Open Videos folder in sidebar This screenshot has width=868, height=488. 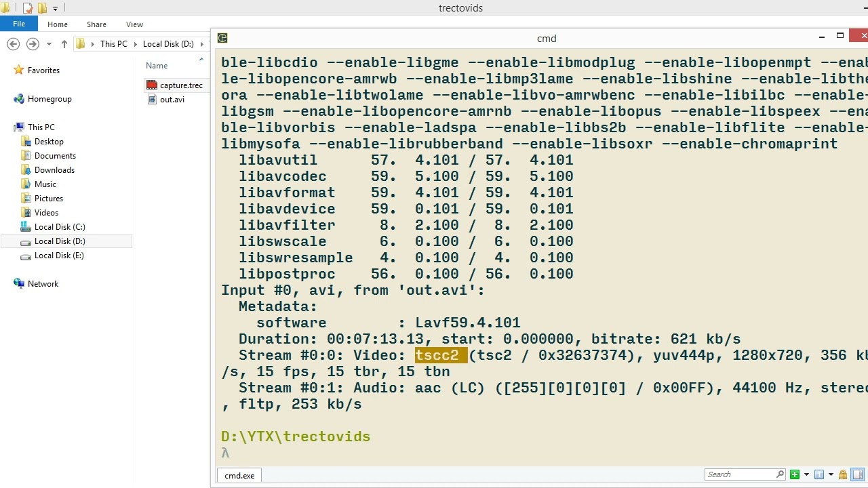point(46,213)
